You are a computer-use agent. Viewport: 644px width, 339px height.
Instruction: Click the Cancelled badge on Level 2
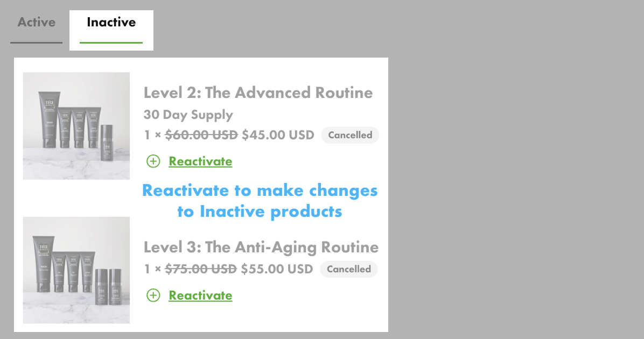[x=350, y=135]
